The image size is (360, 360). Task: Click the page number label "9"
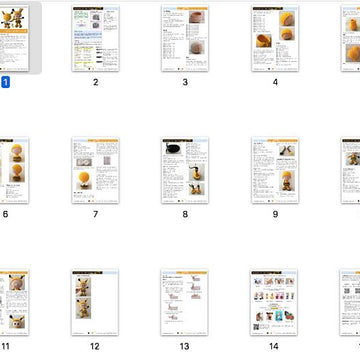[x=275, y=214]
